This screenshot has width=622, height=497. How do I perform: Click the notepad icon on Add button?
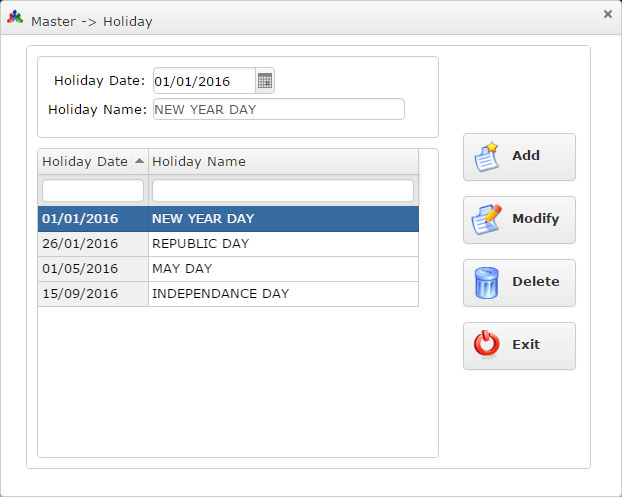[487, 157]
